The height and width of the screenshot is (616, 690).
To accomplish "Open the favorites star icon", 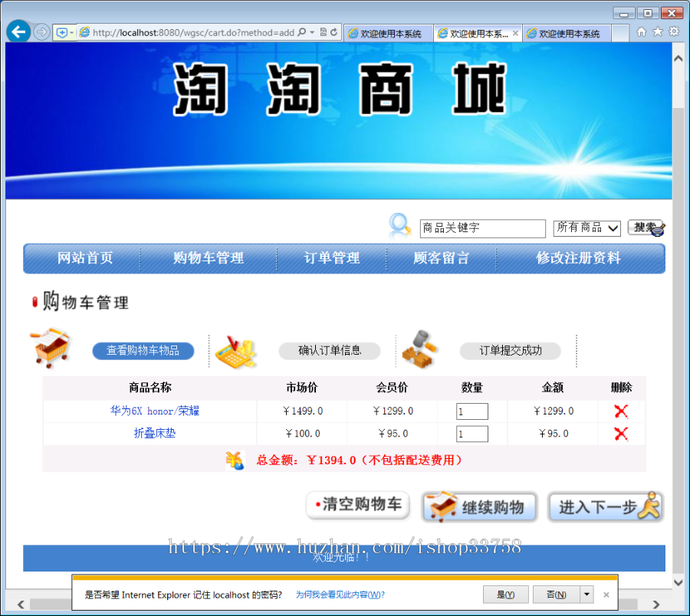I will [659, 31].
